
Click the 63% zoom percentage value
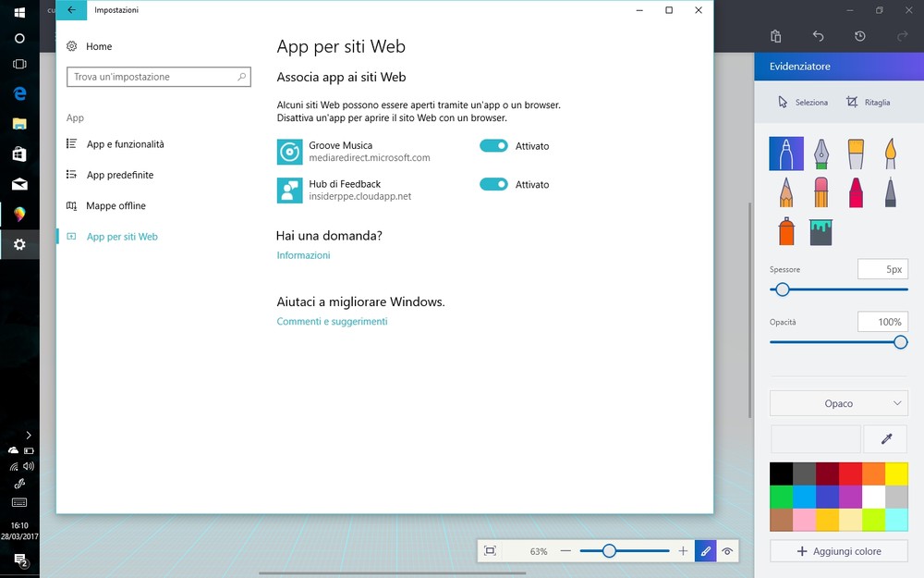(539, 551)
